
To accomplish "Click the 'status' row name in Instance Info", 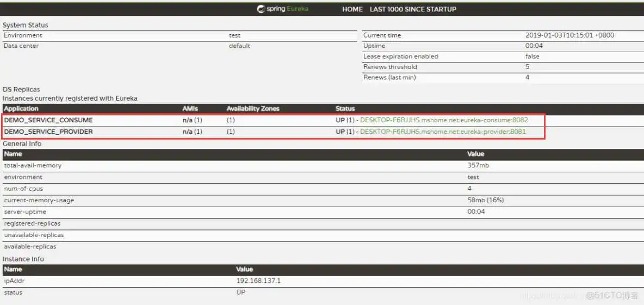I will pyautogui.click(x=13, y=292).
